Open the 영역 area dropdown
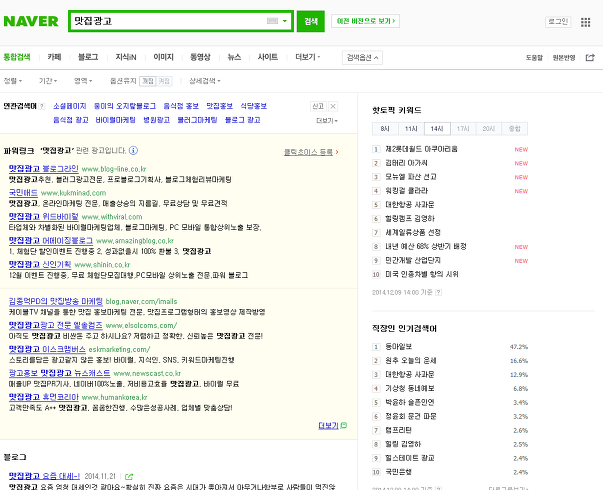The height and width of the screenshot is (490, 603). (83, 81)
